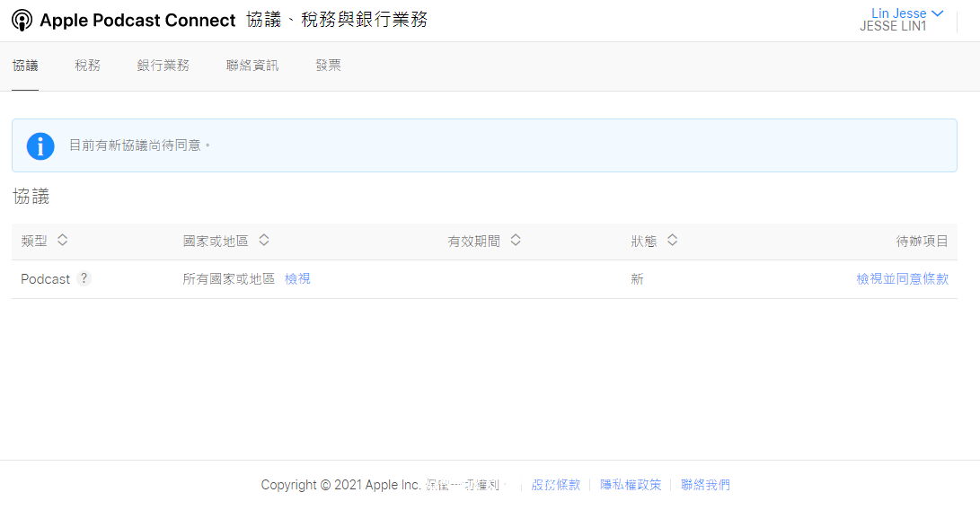This screenshot has width=980, height=510.
Task: Click the 目前有新協議尚待同意 banner message
Action: point(140,145)
